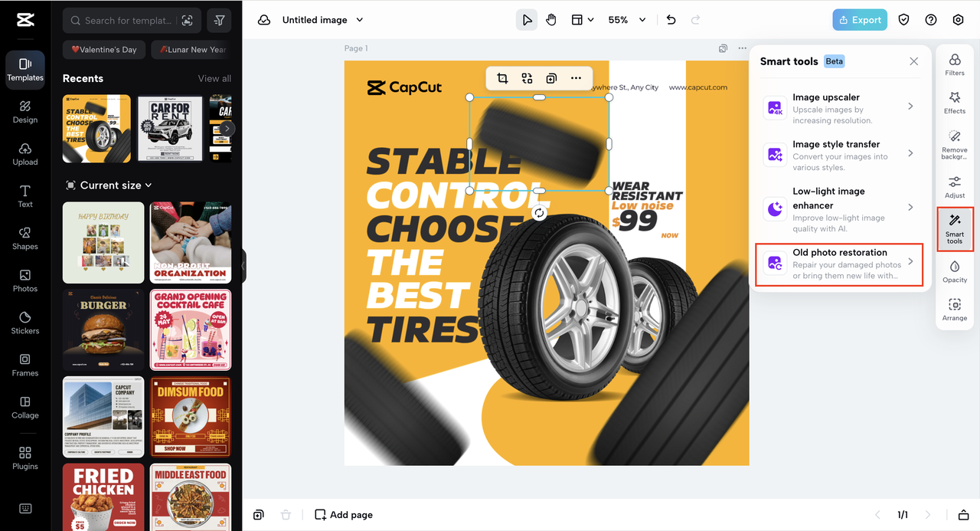Open the Photos sidebar panel

[x=25, y=280]
